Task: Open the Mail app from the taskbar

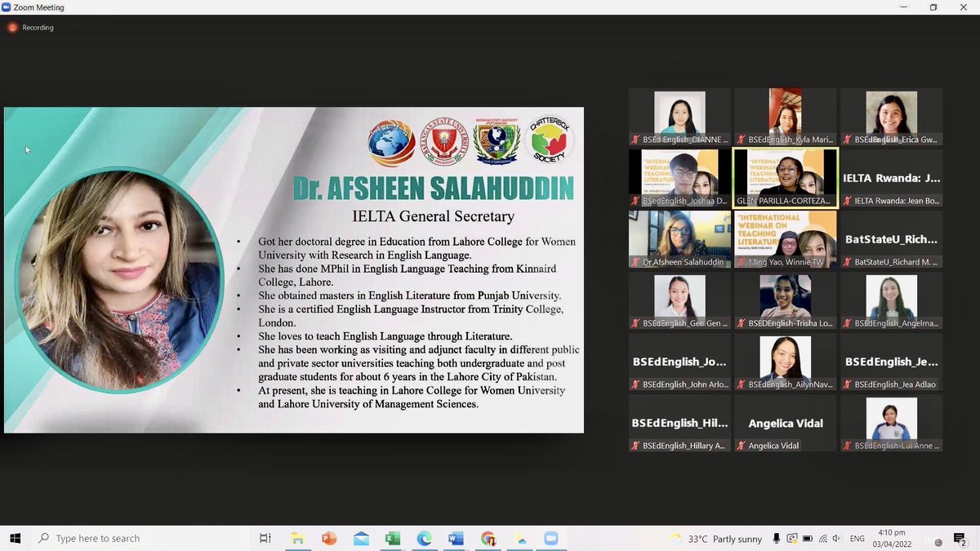Action: 360,538
